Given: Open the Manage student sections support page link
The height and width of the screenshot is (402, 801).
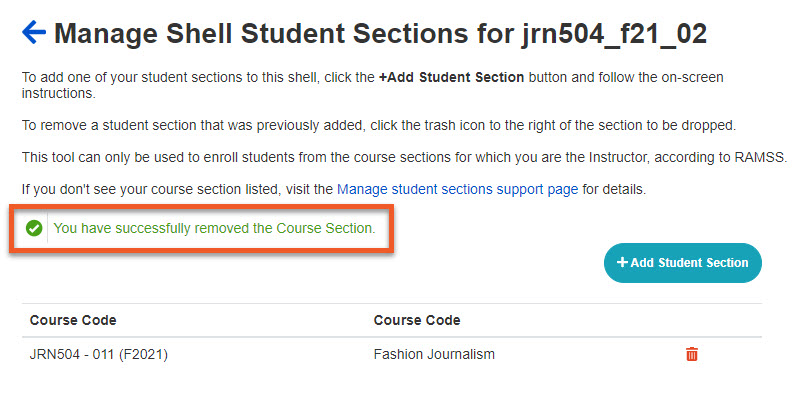Looking at the screenshot, I should (457, 188).
